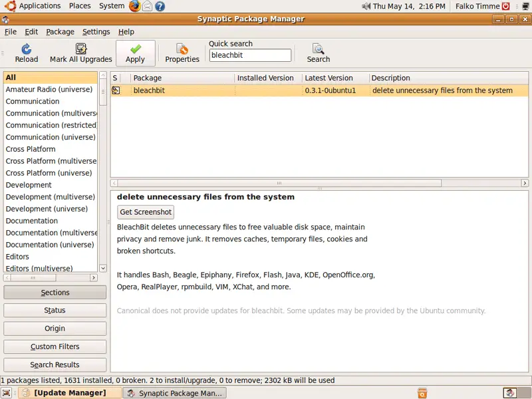Image resolution: width=532 pixels, height=399 pixels.
Task: Sort by the S status column header
Action: (x=116, y=78)
